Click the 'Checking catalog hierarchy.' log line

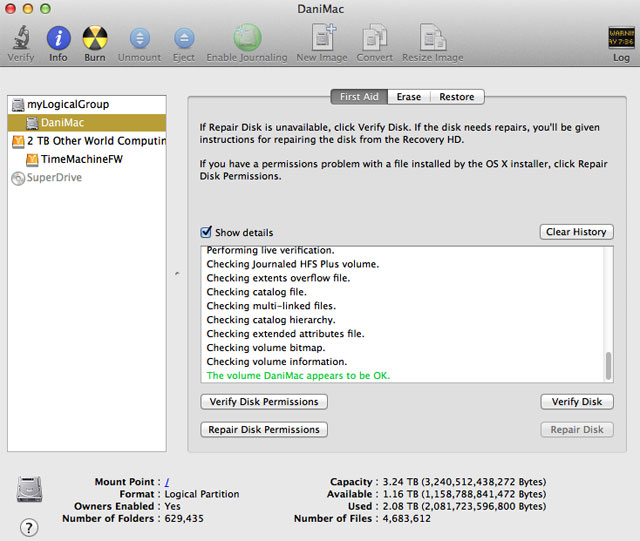point(271,320)
